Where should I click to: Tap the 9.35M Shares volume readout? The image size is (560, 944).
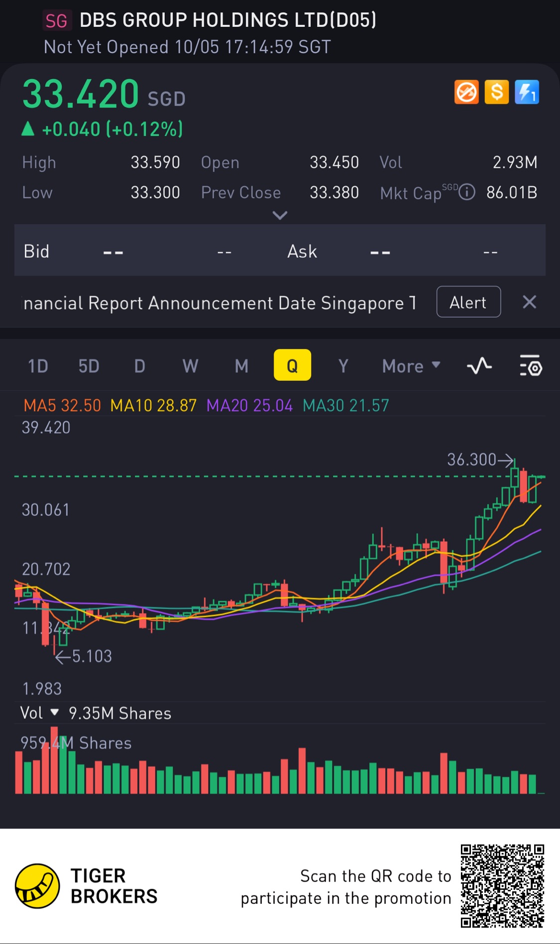click(120, 713)
